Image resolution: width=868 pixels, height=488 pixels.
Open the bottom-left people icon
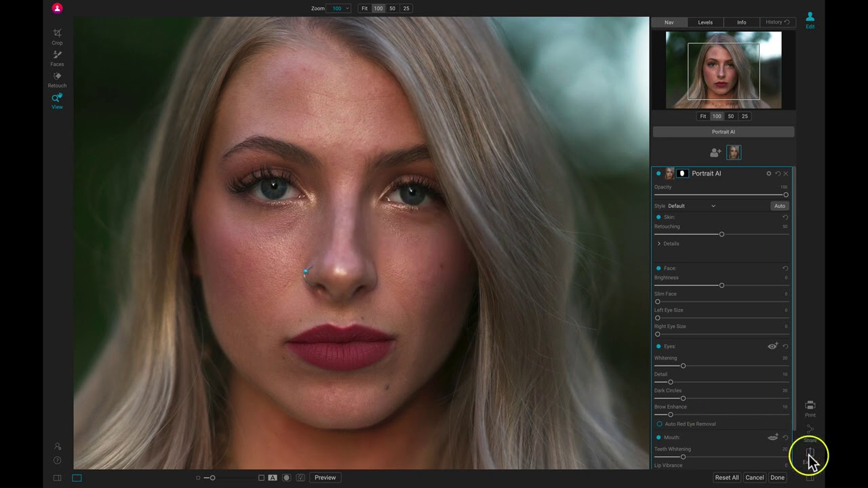pyautogui.click(x=57, y=447)
